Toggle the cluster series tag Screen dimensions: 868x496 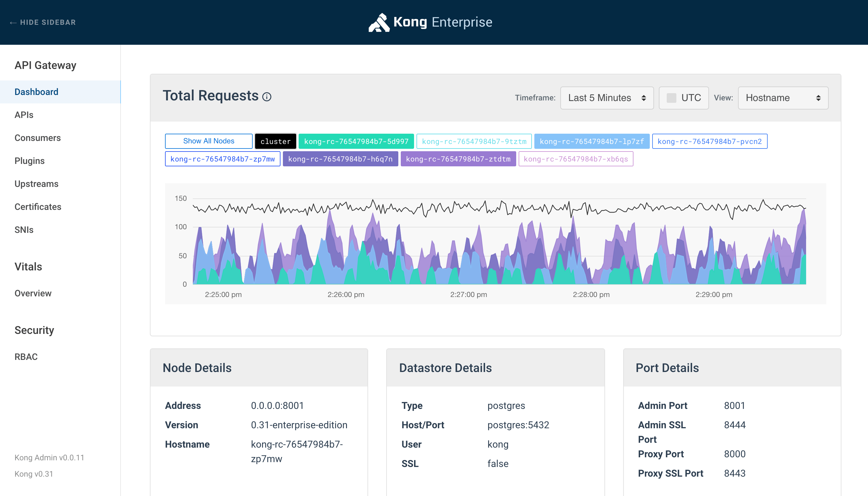(x=275, y=141)
